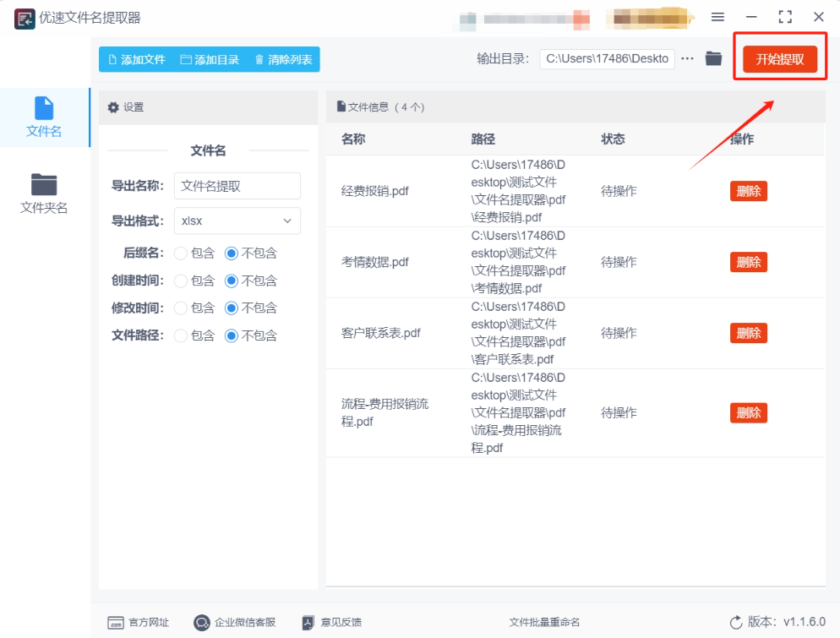Toggle fullscreen window icon
Screen dimensions: 840x638
tap(785, 17)
